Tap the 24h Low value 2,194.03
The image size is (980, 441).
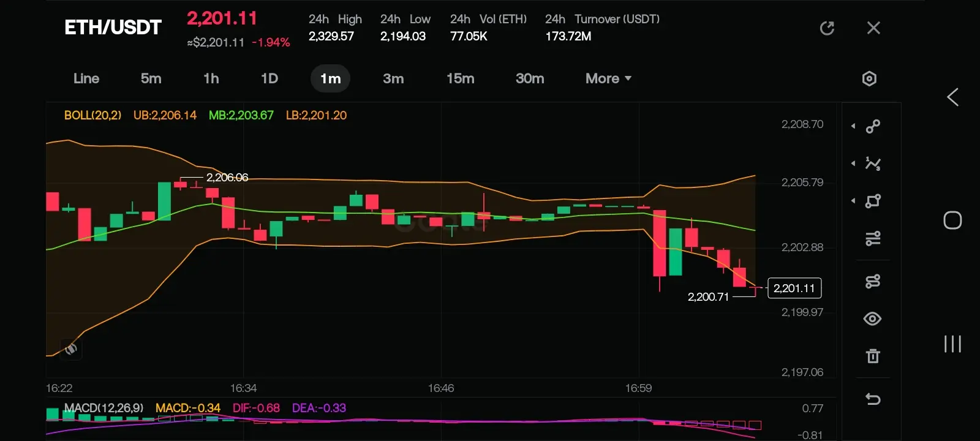point(403,36)
